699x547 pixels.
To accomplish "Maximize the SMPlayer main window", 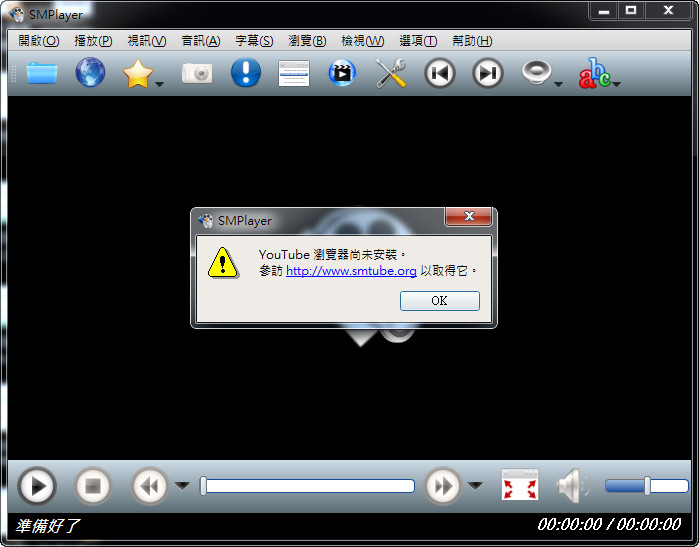I will click(x=631, y=11).
